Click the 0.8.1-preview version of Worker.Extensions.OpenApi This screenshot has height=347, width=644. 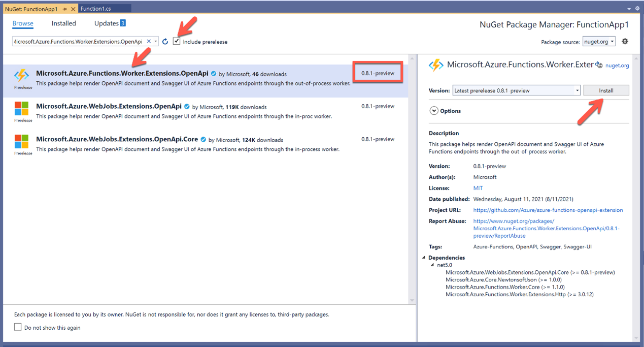pos(378,73)
